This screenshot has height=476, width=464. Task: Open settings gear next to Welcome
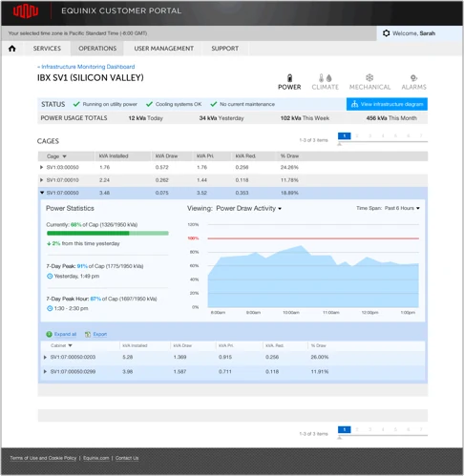386,33
